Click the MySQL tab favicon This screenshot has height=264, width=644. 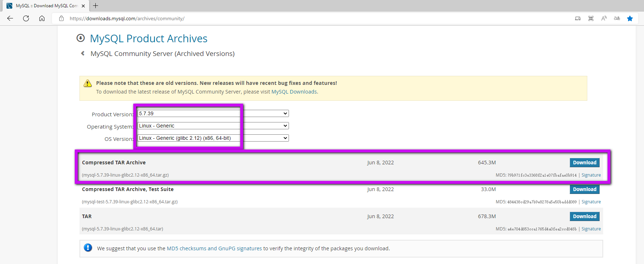pyautogui.click(x=9, y=6)
